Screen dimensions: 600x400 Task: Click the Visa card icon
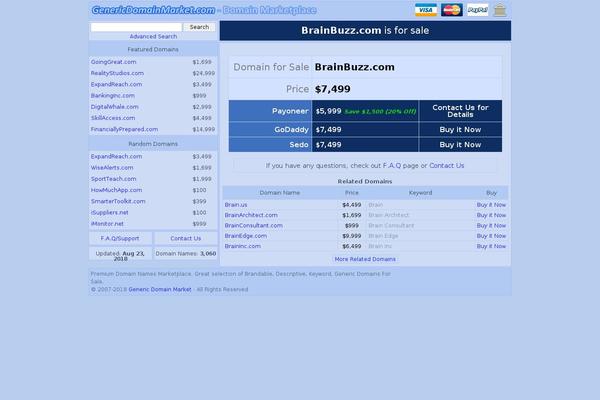tap(426, 10)
